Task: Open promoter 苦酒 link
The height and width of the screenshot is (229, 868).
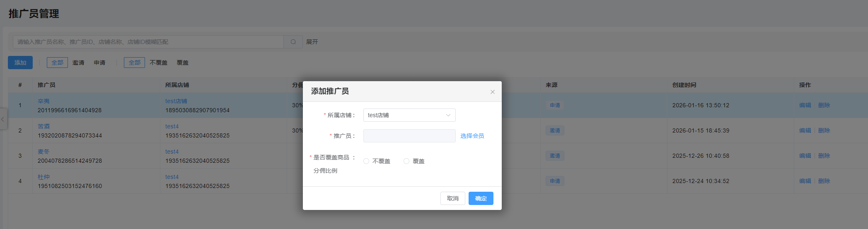Action: [44, 126]
